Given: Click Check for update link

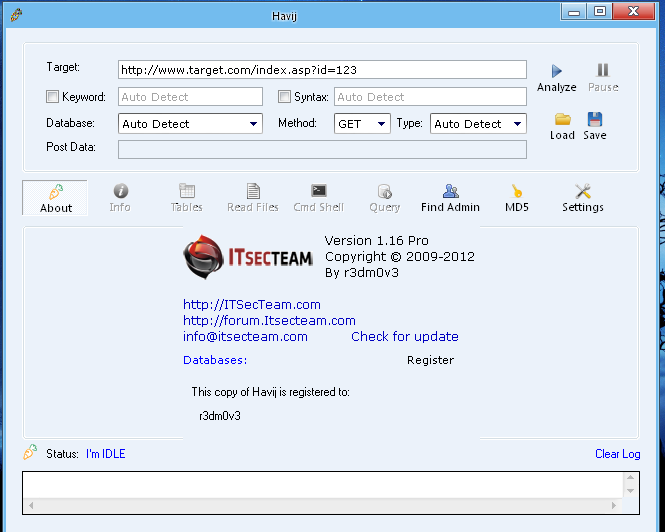Looking at the screenshot, I should pos(405,336).
